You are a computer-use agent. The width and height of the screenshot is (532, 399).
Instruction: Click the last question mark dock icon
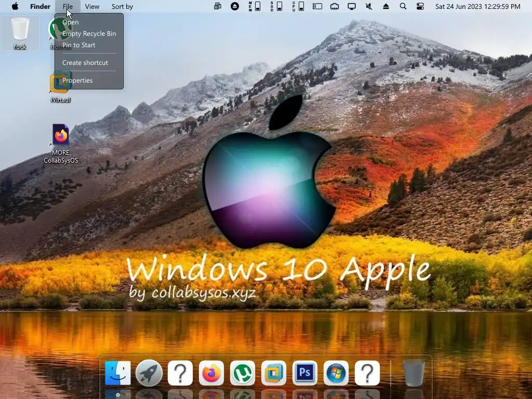point(367,373)
